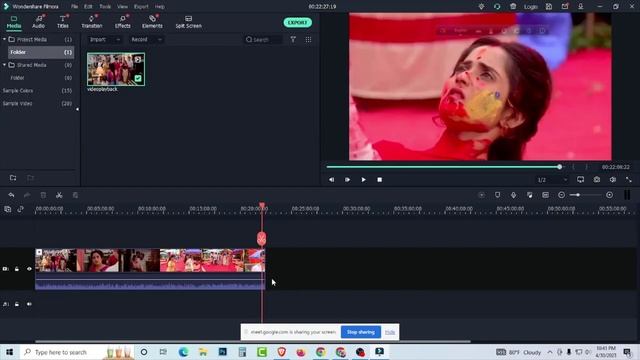The height and width of the screenshot is (360, 640).
Task: Click the delete trash icon on timeline toolbar
Action: click(x=43, y=195)
